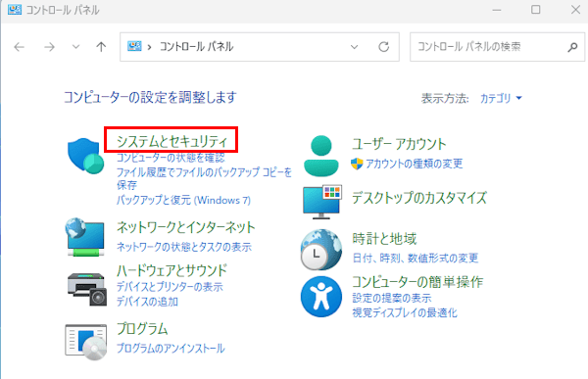The image size is (588, 379).
Task: Maximize the Control Panel window
Action: click(535, 10)
